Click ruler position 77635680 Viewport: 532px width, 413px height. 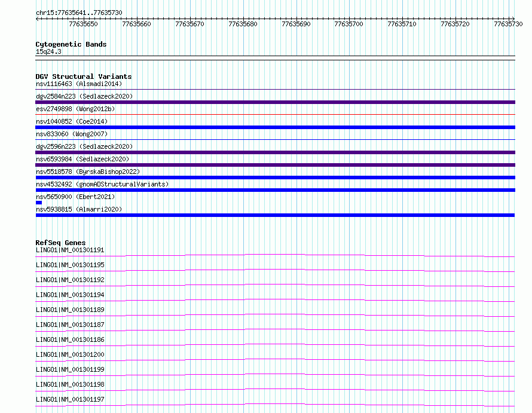pyautogui.click(x=243, y=24)
